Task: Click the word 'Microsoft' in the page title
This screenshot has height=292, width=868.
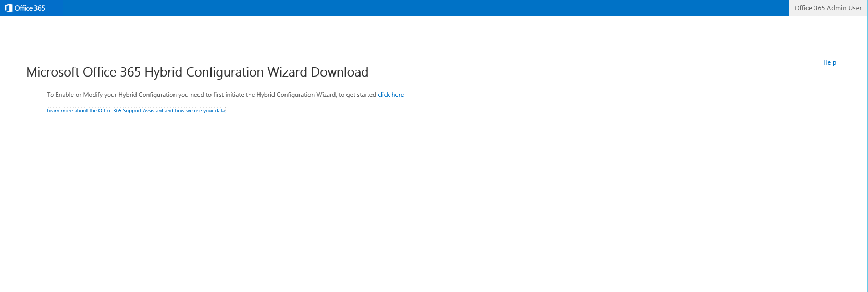Action: (x=53, y=72)
